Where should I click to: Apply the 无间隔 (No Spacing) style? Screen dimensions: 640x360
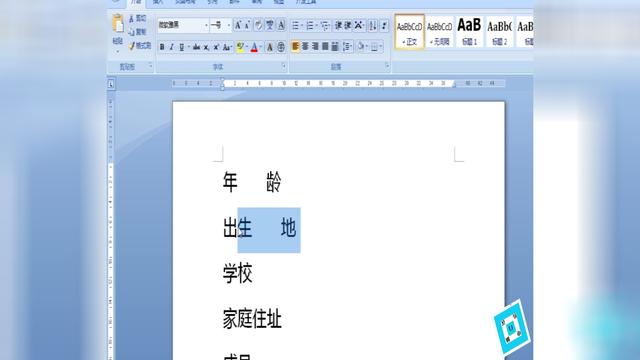pos(440,32)
